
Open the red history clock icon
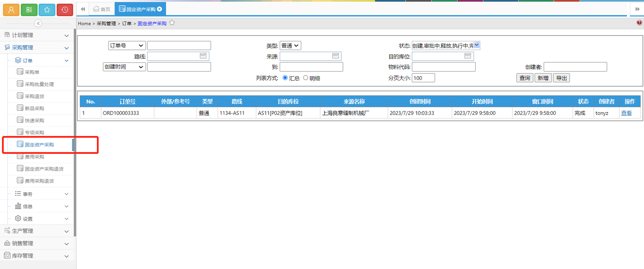pos(65,10)
